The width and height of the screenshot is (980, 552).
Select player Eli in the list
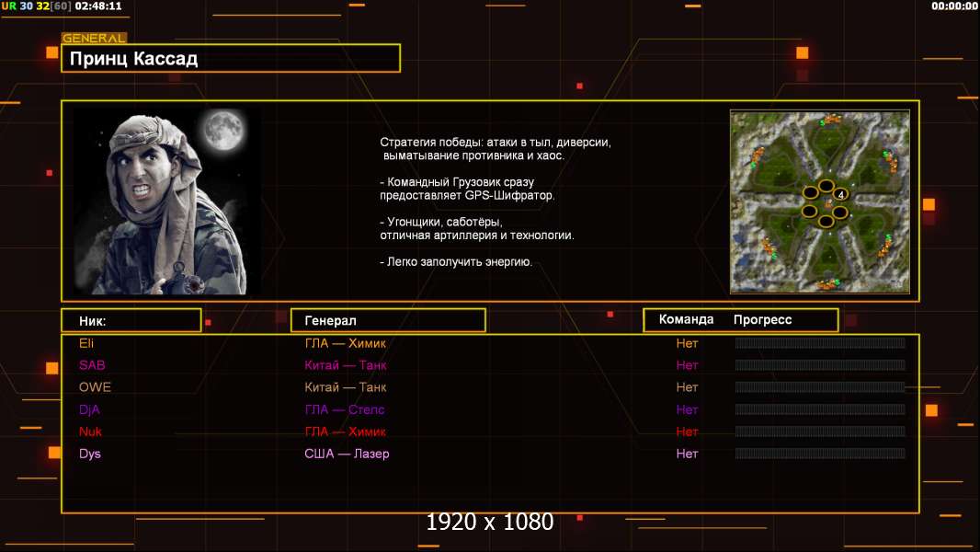(87, 343)
